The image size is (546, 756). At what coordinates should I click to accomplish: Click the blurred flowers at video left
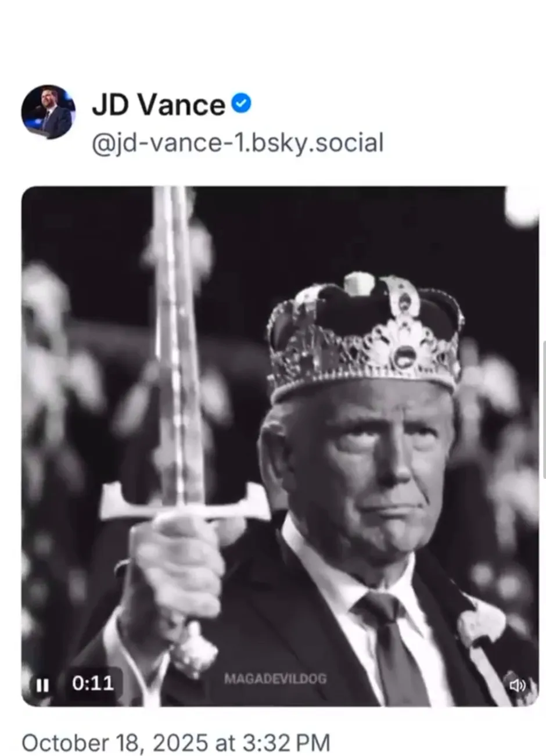tap(52, 349)
